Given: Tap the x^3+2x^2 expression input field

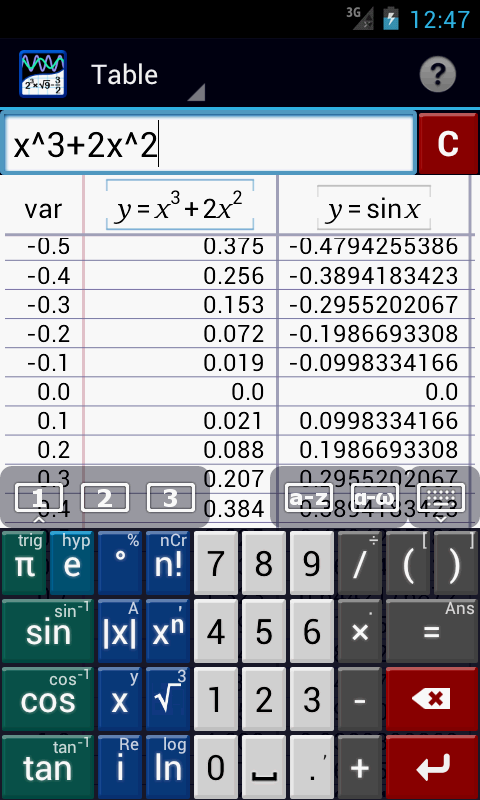Looking at the screenshot, I should 209,142.
